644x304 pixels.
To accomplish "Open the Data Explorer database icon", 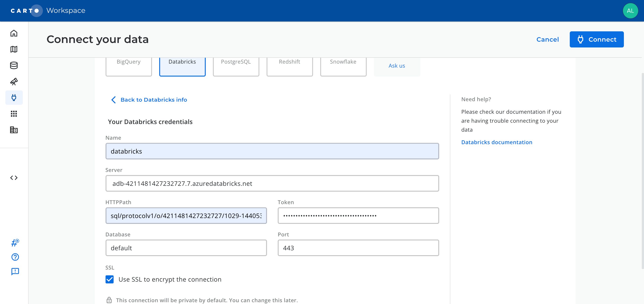I will (14, 66).
